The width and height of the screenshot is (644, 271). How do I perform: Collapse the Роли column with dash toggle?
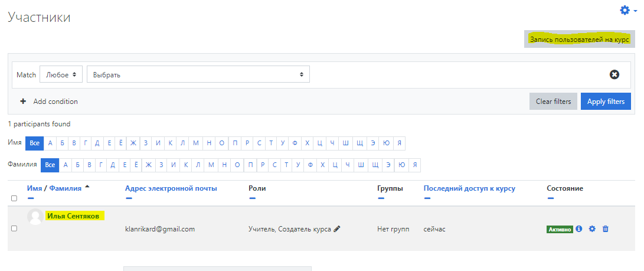click(253, 198)
